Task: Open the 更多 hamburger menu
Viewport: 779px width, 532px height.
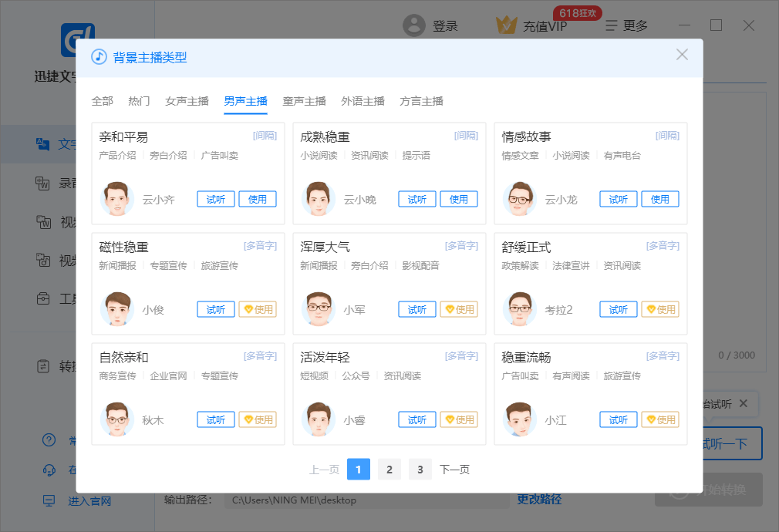Action: tap(612, 26)
